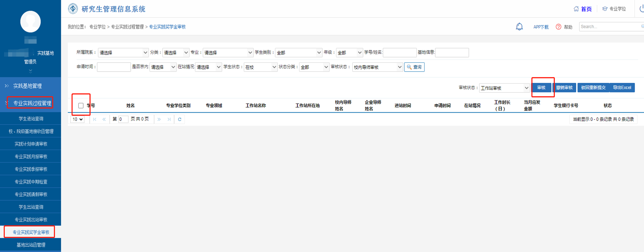Screen dimensions: 644x252
Task: Go to first page using pagination icon
Action: coord(95,119)
